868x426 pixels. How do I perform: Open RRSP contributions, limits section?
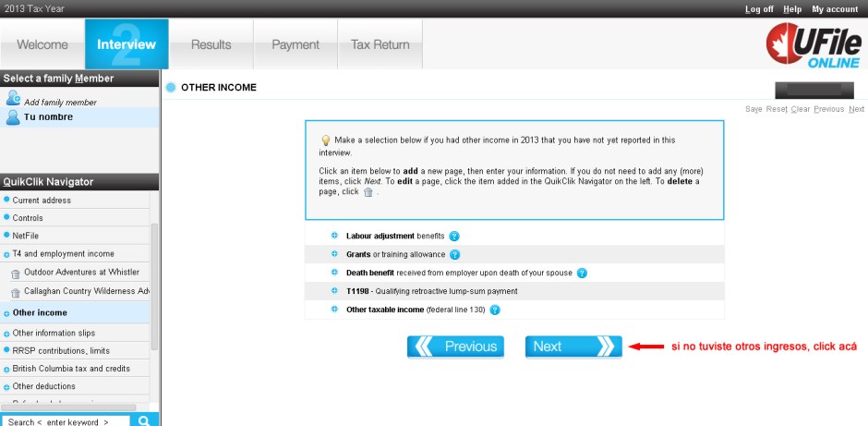pyautogui.click(x=61, y=350)
